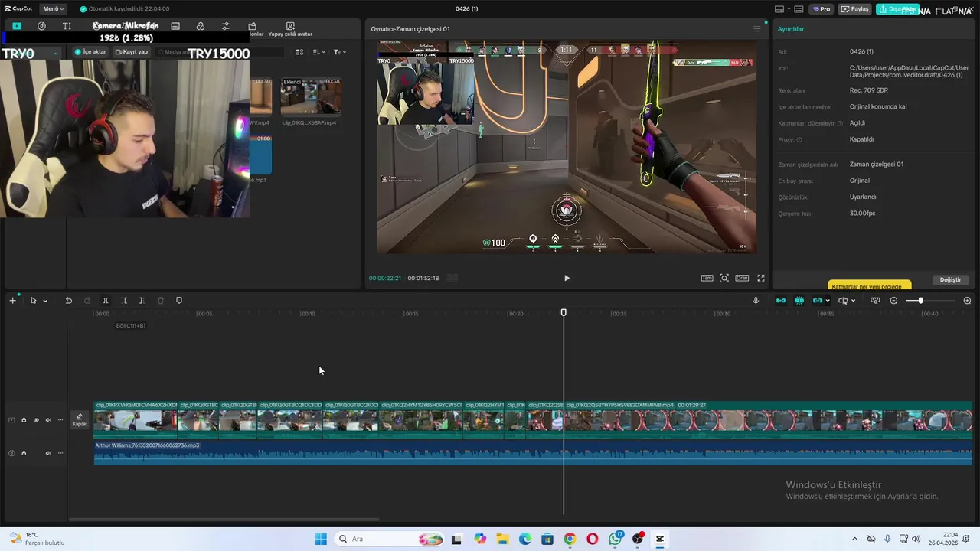Expand player to fullscreen
This screenshot has height=551, width=980.
pos(761,278)
